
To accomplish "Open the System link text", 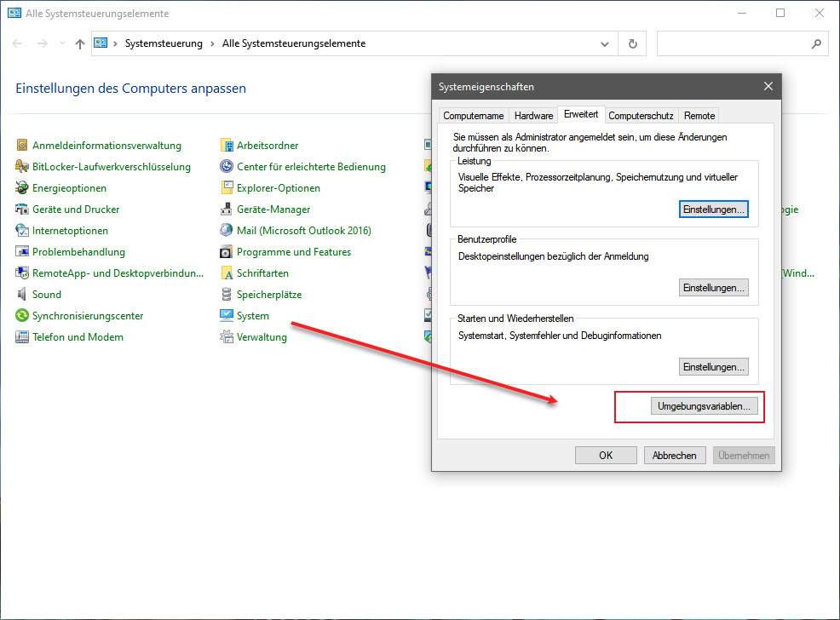I will click(253, 316).
